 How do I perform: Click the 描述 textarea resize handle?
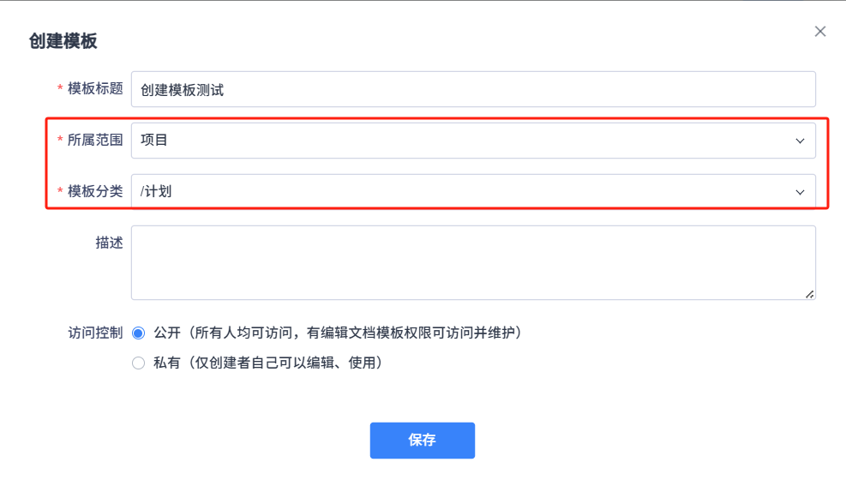[809, 294]
